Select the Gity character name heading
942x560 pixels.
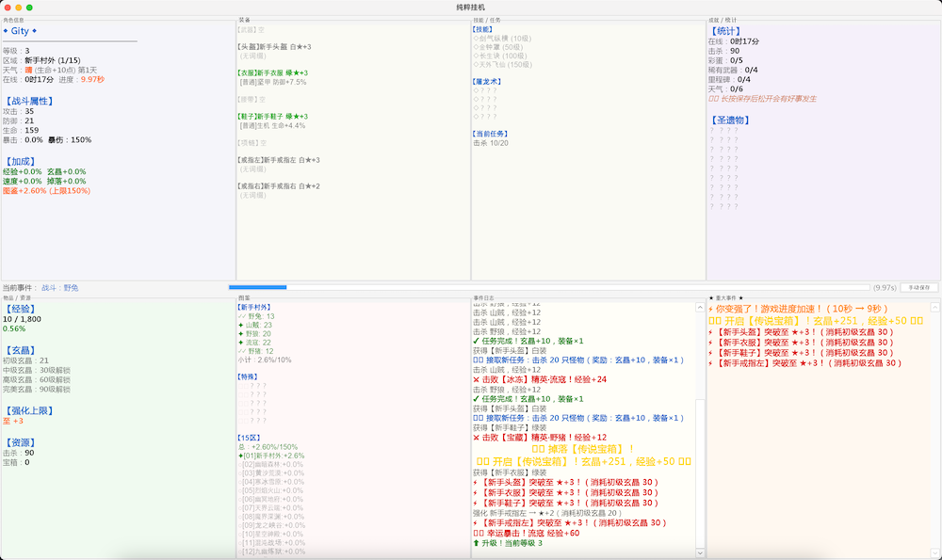click(20, 31)
